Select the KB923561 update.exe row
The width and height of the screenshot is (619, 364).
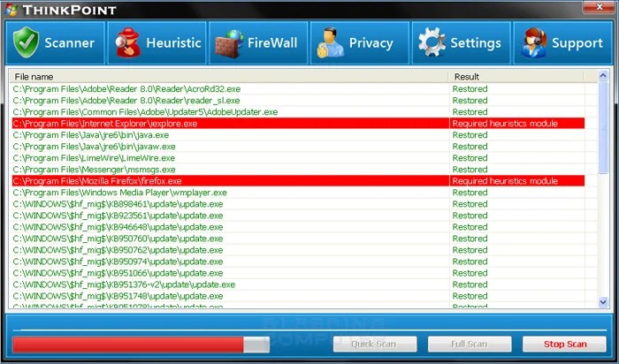(298, 216)
